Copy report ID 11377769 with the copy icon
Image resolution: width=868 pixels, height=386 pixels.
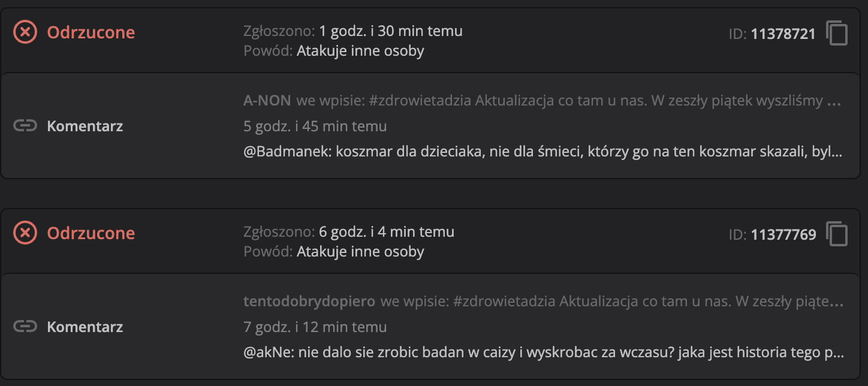click(837, 234)
